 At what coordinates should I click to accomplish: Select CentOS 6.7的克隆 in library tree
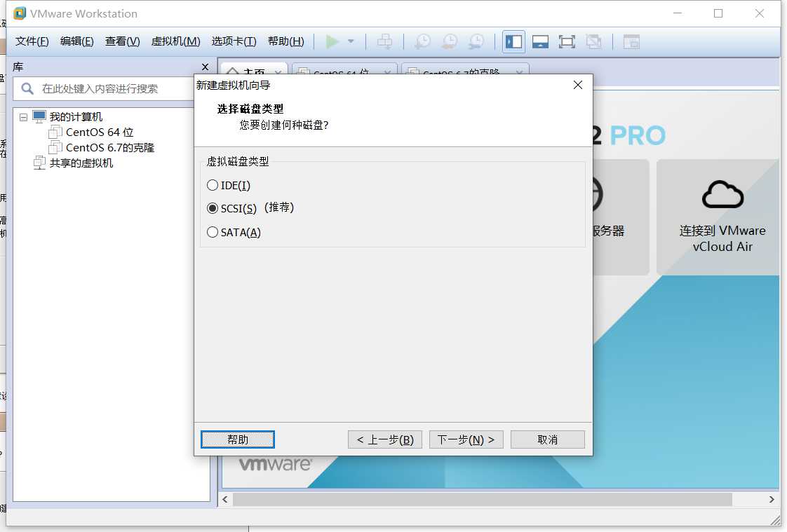(110, 147)
